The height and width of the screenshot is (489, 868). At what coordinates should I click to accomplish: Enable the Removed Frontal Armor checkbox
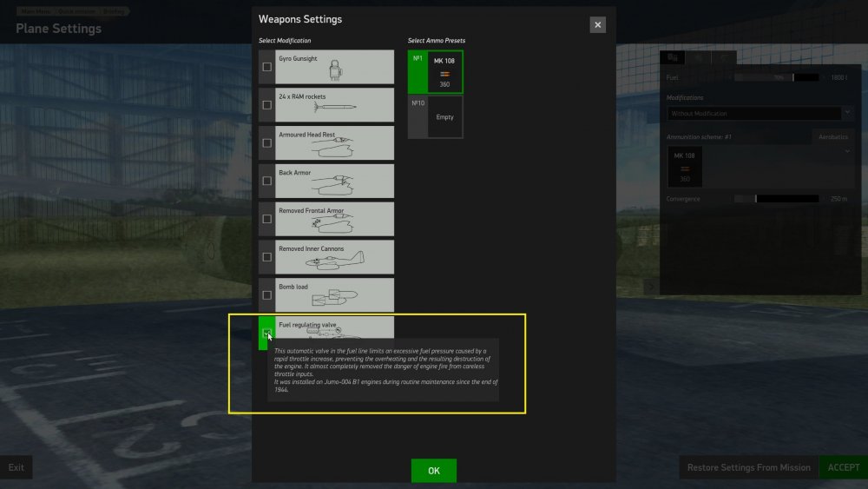point(267,219)
